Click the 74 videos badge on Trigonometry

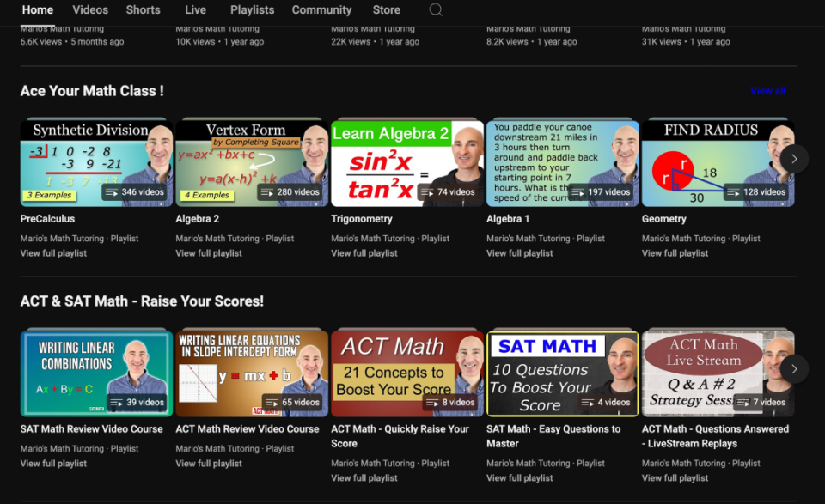coord(448,192)
